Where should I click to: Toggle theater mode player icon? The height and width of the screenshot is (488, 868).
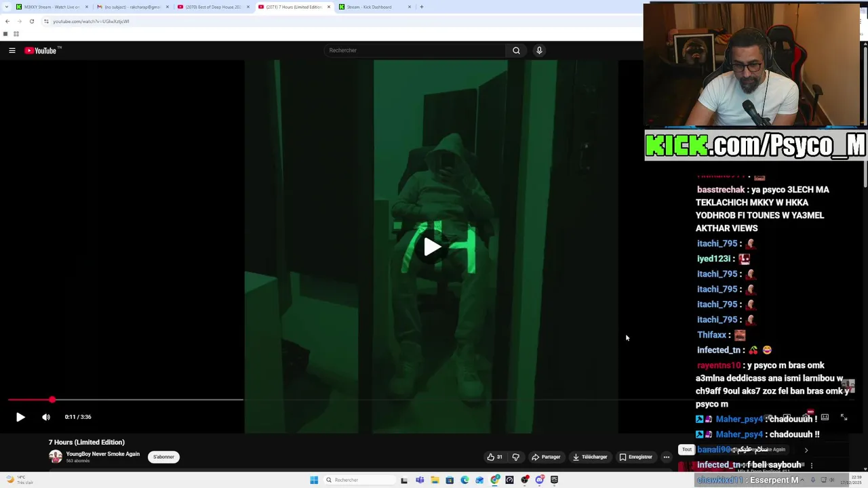(825, 418)
